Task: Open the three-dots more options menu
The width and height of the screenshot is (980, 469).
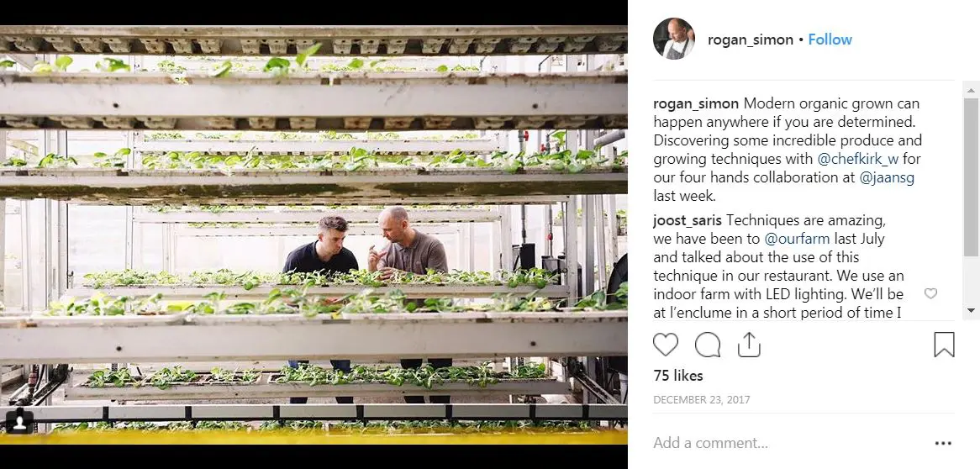Action: [x=943, y=443]
